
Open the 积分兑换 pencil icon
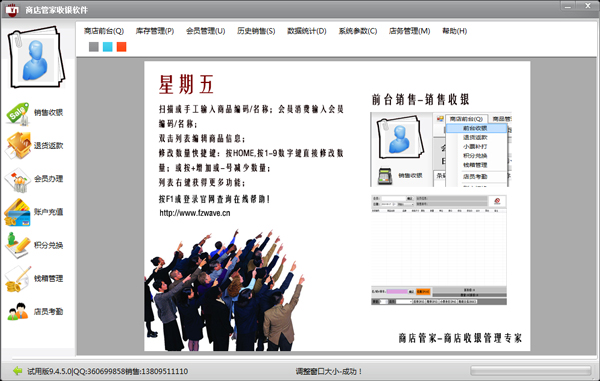coord(18,245)
